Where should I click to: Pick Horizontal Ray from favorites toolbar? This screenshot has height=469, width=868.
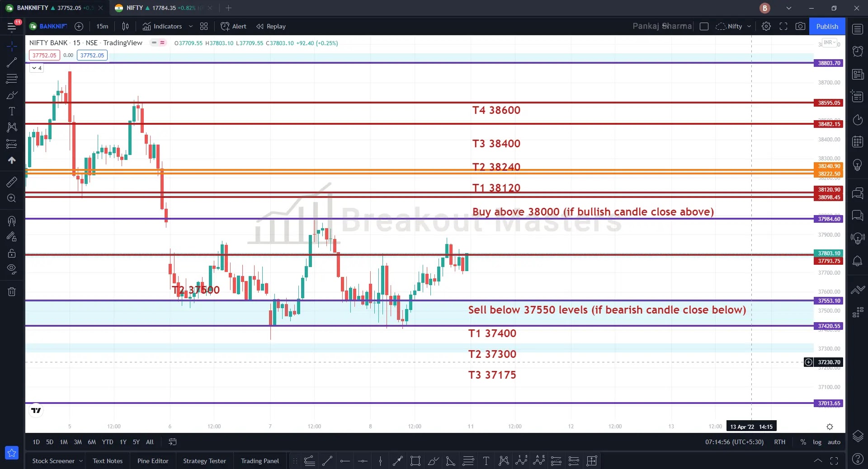345,461
